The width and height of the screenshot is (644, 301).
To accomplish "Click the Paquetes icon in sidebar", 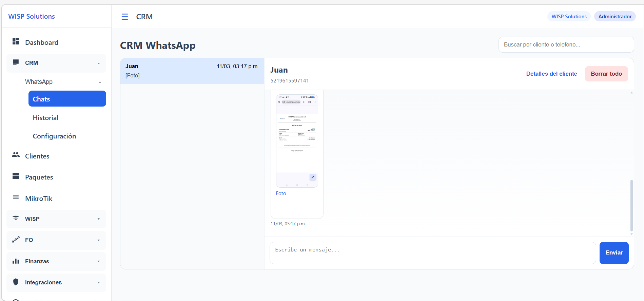I will tap(16, 176).
